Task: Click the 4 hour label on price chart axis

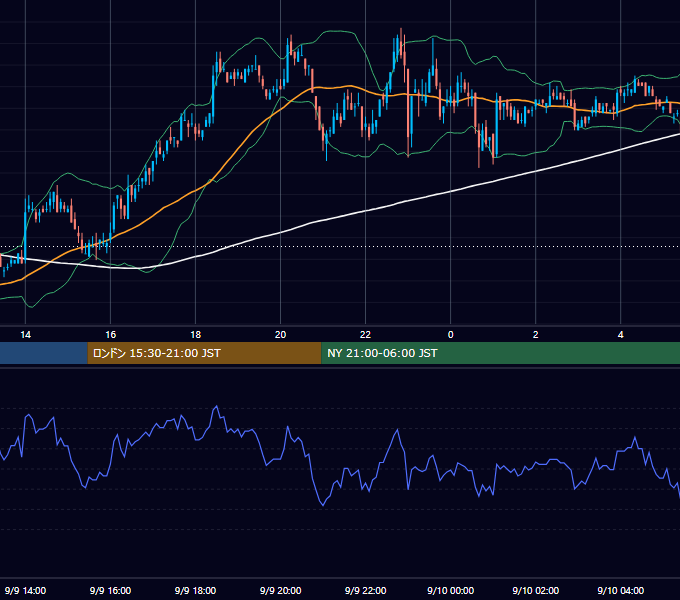Action: coord(621,335)
